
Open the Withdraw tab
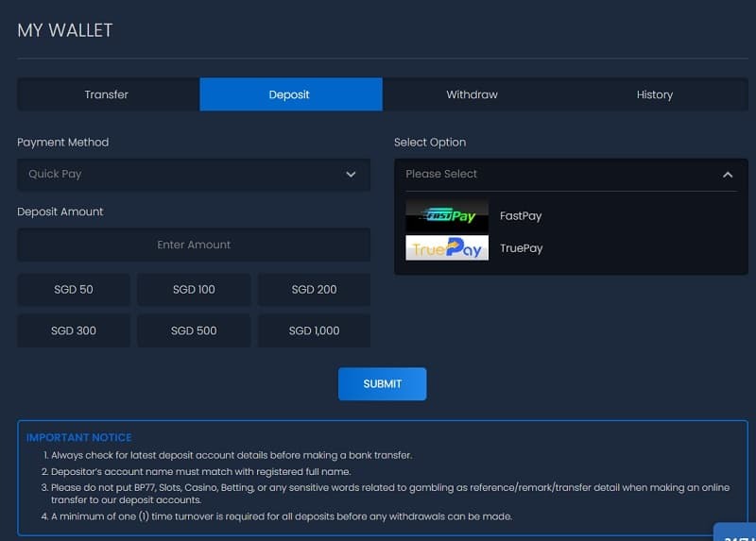pyautogui.click(x=472, y=94)
